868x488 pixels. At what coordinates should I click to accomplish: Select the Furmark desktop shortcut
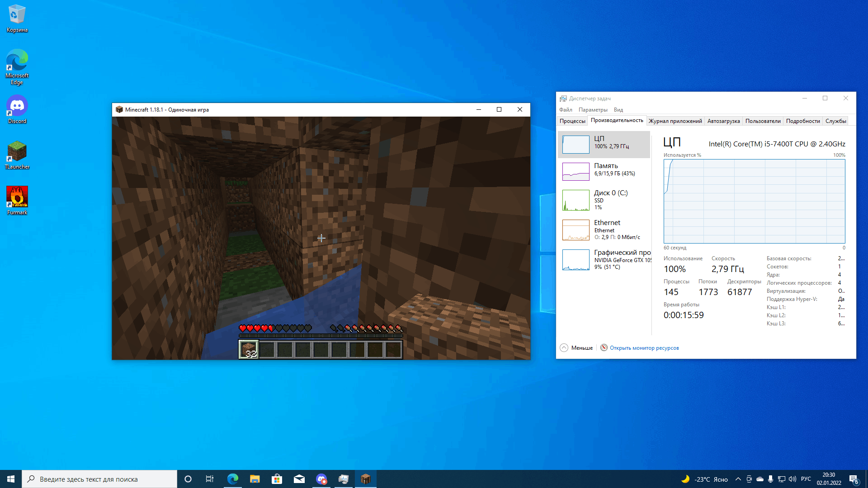click(17, 201)
